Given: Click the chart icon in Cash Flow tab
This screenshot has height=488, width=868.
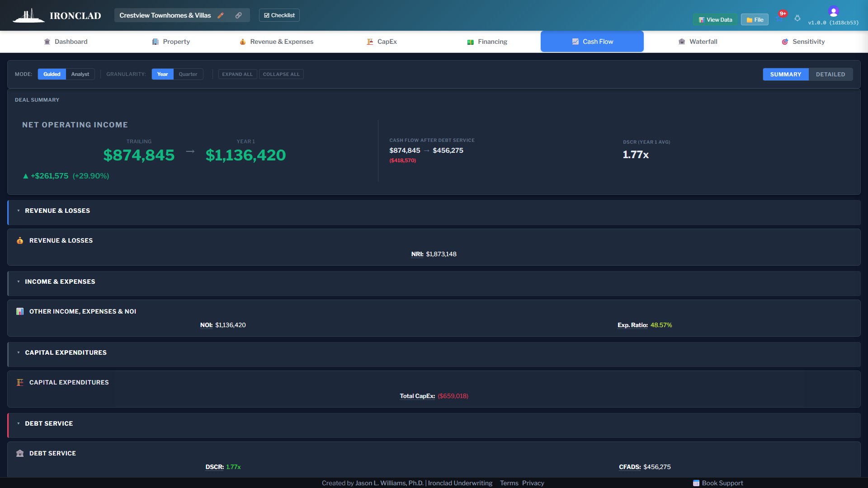Looking at the screenshot, I should click(x=576, y=42).
